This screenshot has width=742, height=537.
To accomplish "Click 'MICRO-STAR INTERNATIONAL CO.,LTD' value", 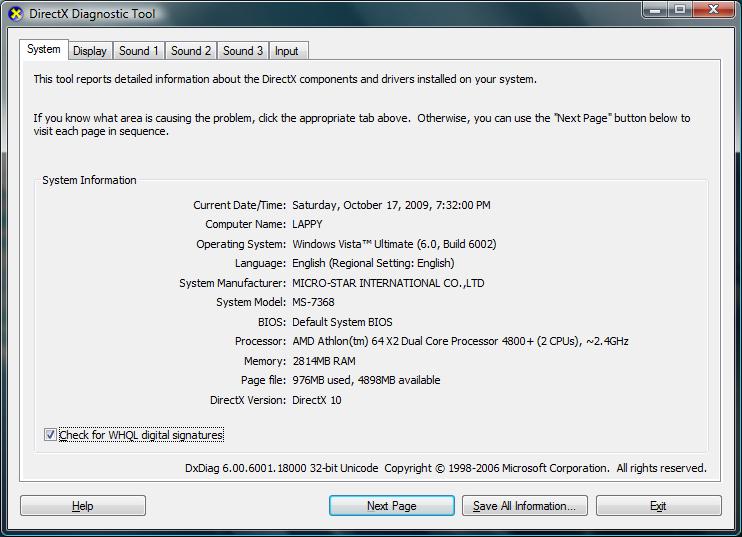I will click(388, 283).
